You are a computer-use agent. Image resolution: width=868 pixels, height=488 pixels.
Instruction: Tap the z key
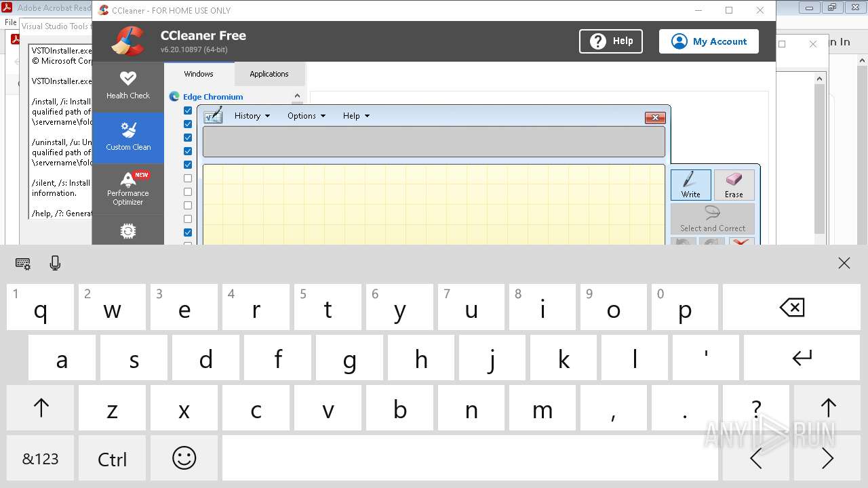[112, 408]
